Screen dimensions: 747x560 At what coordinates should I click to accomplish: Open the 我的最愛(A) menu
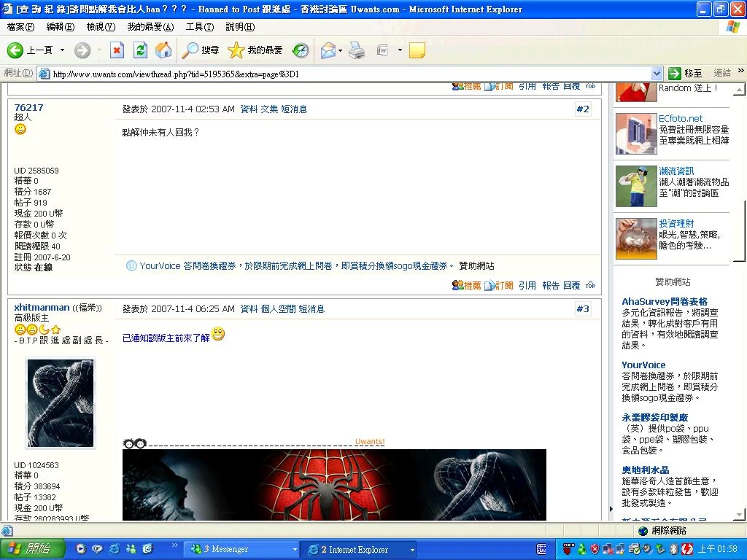click(x=150, y=27)
